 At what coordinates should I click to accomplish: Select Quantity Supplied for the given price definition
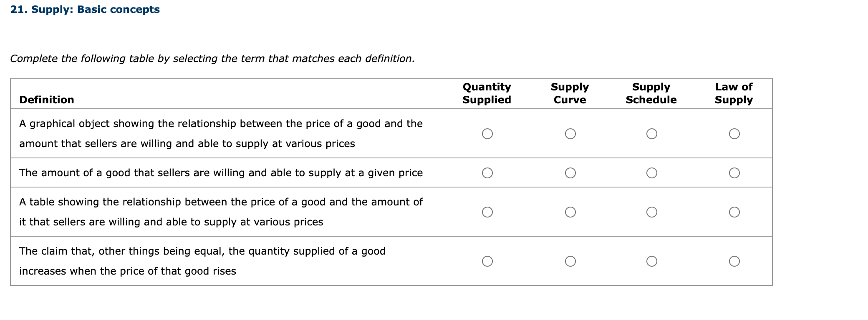[487, 172]
